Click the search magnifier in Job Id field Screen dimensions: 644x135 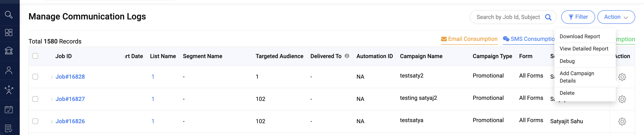click(548, 17)
